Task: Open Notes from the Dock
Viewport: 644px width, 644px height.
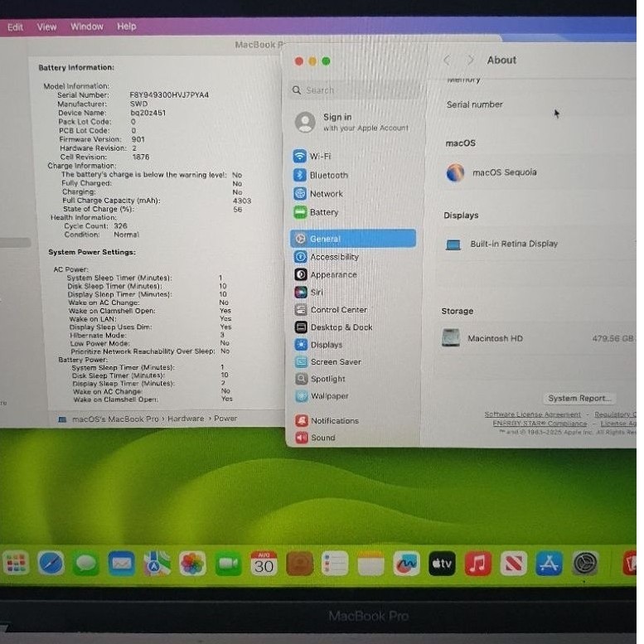Action: click(x=370, y=563)
